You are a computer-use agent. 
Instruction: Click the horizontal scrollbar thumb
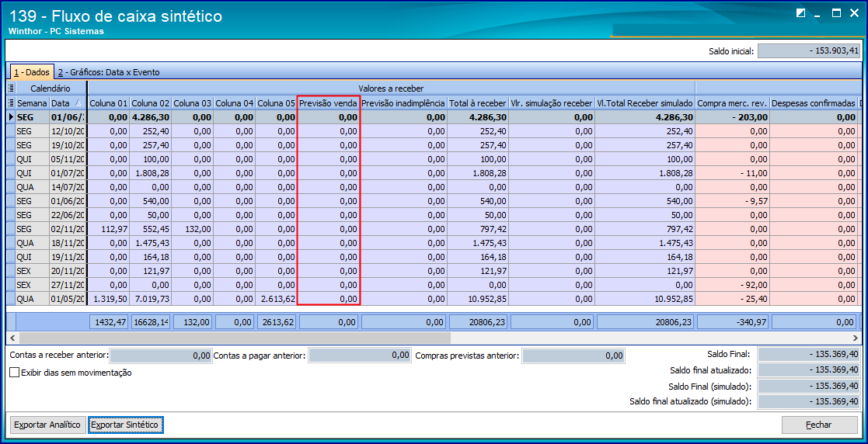tap(234, 337)
